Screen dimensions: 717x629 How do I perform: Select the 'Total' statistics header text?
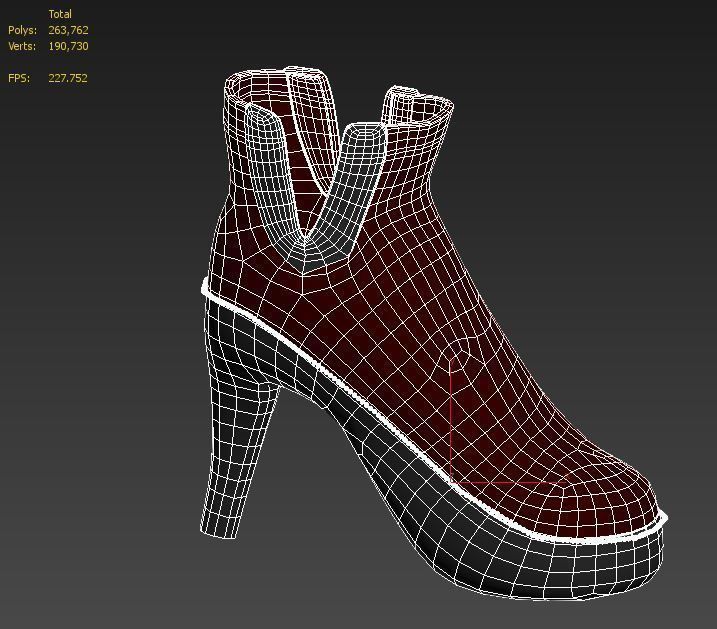point(60,14)
